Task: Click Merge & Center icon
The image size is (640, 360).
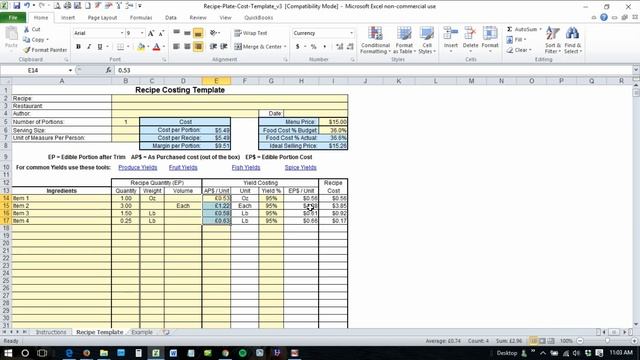Action: pos(238,47)
